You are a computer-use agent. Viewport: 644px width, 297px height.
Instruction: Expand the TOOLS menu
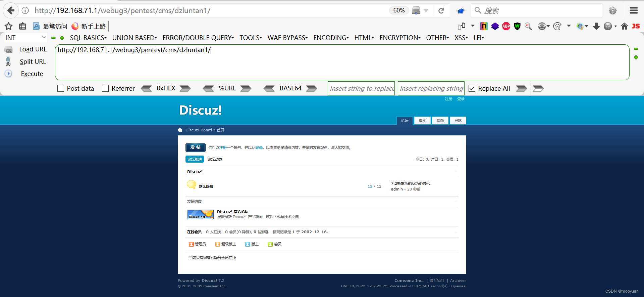[251, 38]
